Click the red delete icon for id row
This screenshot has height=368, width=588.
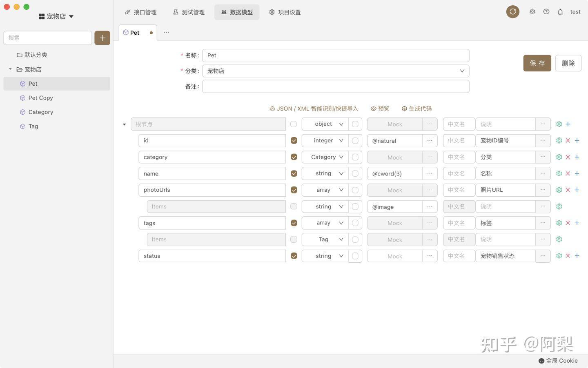pyautogui.click(x=568, y=140)
